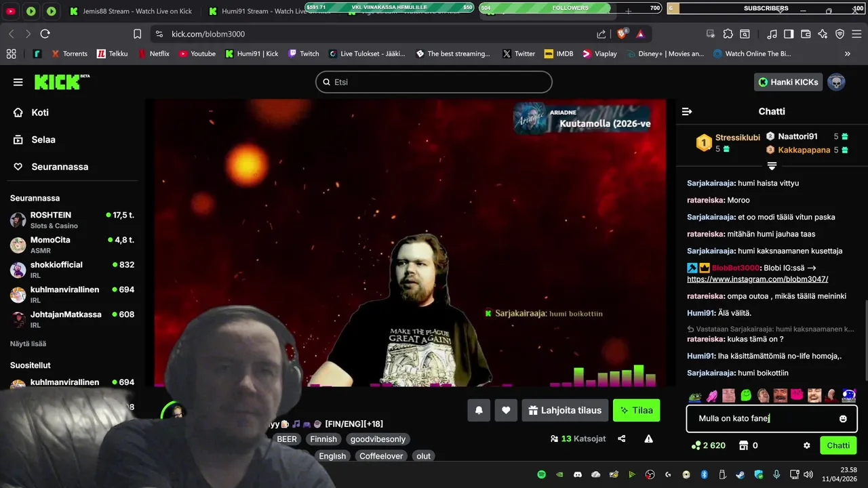Viewport: 868px width, 488px height.
Task: Open chat settings gear icon
Action: coord(807,445)
